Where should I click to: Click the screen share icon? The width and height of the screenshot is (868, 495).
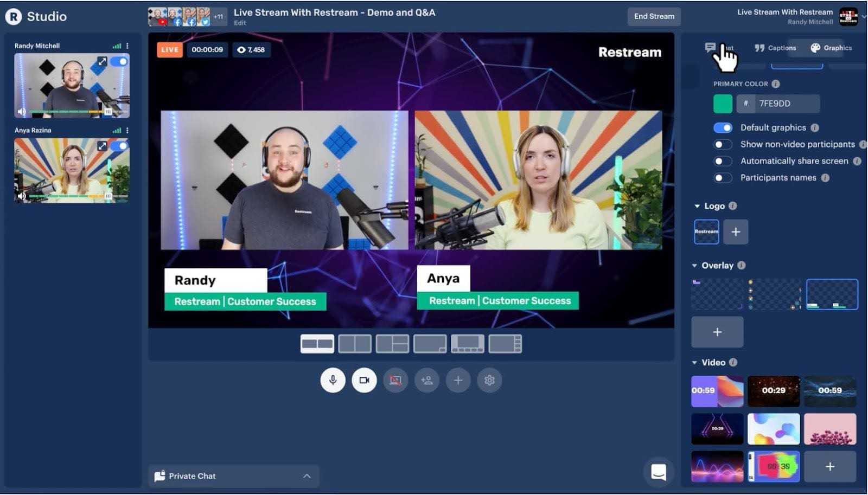tap(395, 381)
